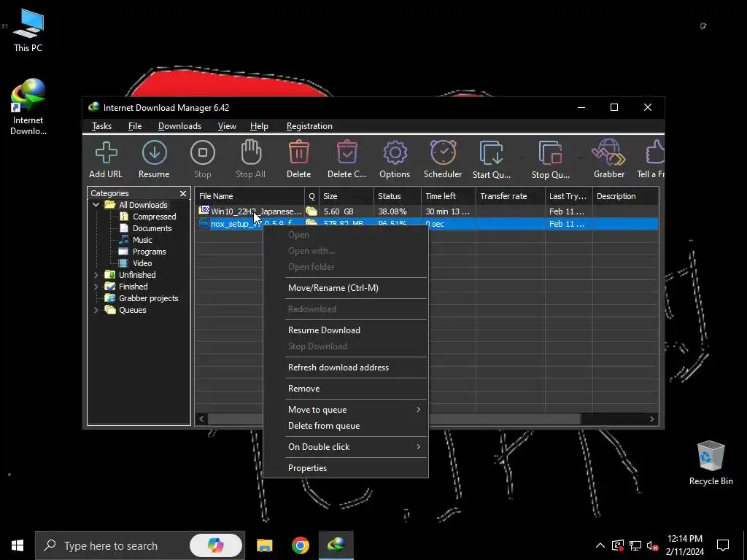Click the Copilot icon in search box

(215, 545)
